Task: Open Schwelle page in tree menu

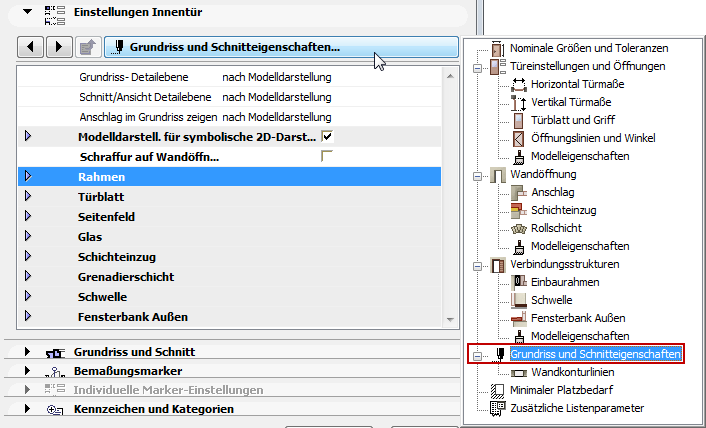Action: (x=552, y=300)
